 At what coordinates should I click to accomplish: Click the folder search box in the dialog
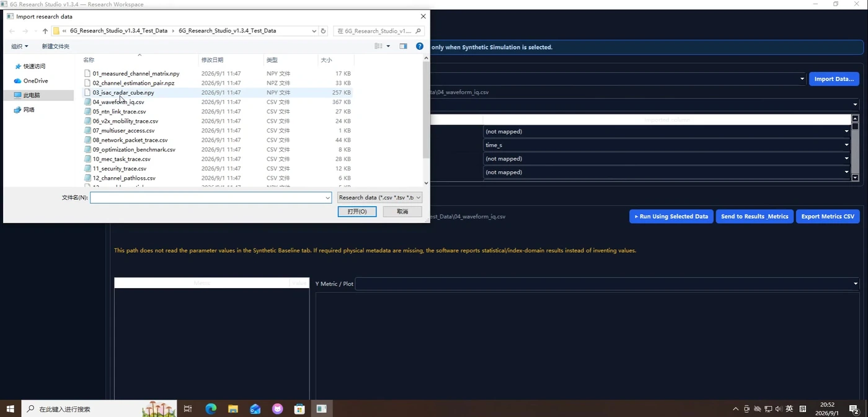pos(379,31)
